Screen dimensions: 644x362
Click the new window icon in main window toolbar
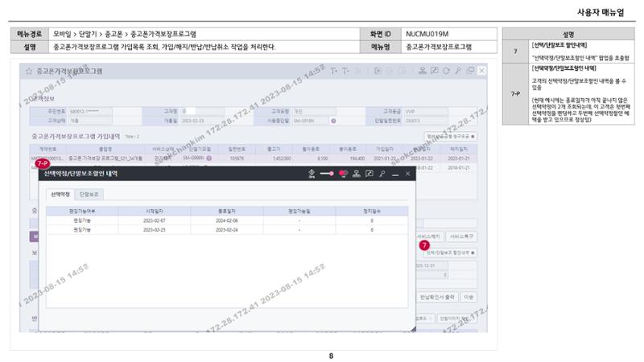pos(470,71)
